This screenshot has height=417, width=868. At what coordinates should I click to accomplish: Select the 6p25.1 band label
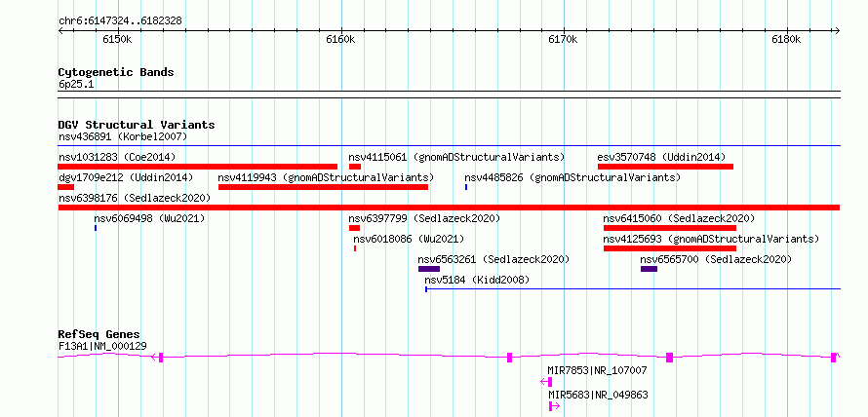pyautogui.click(x=76, y=85)
